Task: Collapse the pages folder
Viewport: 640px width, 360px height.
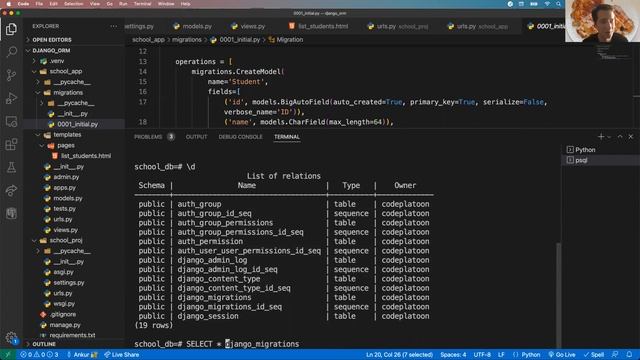Action: pyautogui.click(x=65, y=145)
